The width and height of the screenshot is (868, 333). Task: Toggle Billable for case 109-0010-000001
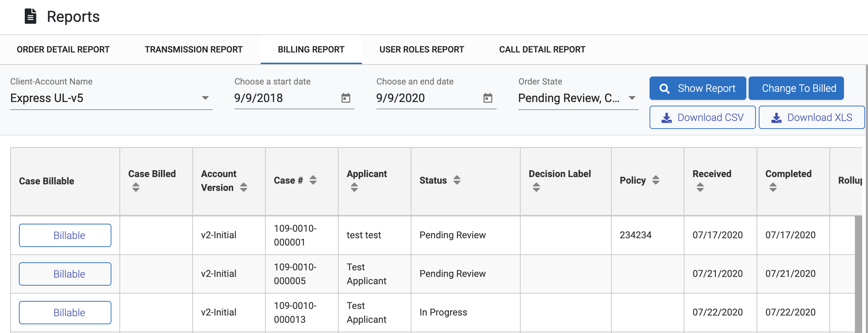tap(65, 235)
